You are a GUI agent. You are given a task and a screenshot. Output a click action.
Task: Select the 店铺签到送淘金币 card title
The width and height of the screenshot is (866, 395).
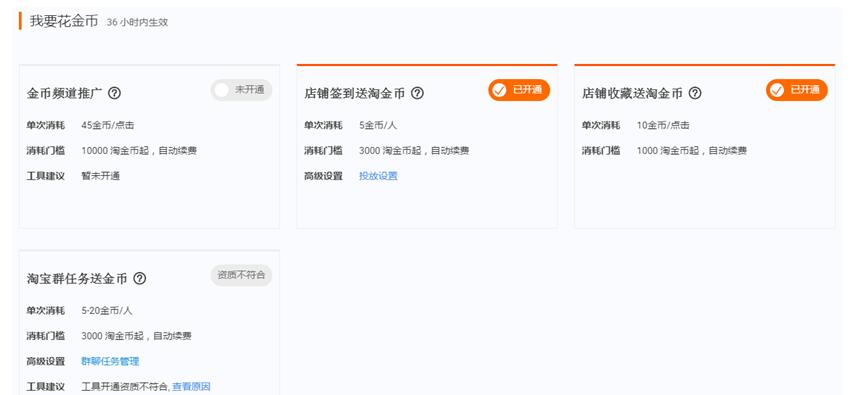pos(355,93)
